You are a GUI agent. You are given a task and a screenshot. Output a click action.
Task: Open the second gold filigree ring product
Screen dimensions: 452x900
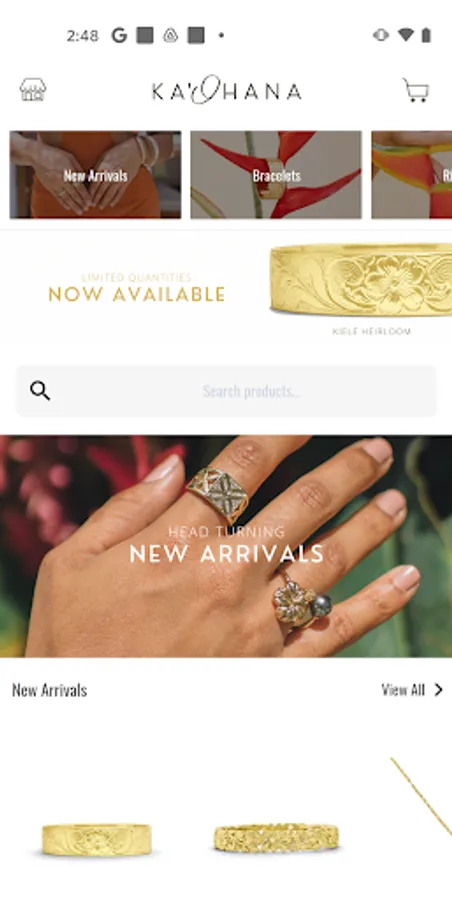[276, 838]
